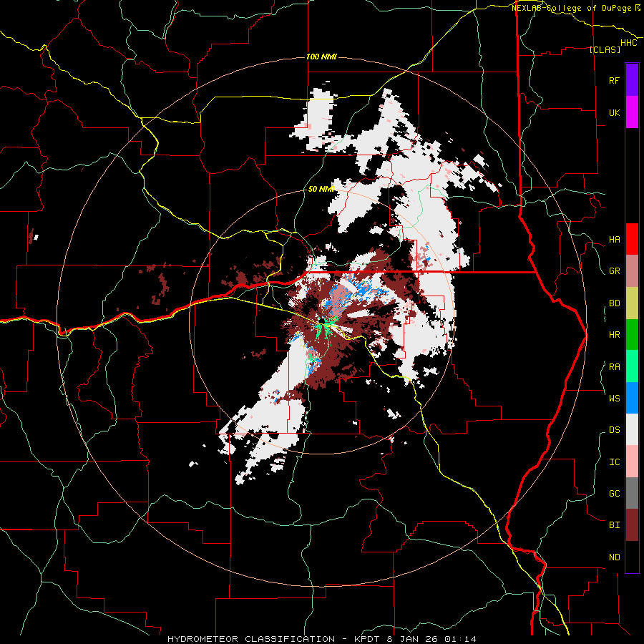The image size is (644, 644).
Task: Click the RF purple legend swatch
Action: 632,80
